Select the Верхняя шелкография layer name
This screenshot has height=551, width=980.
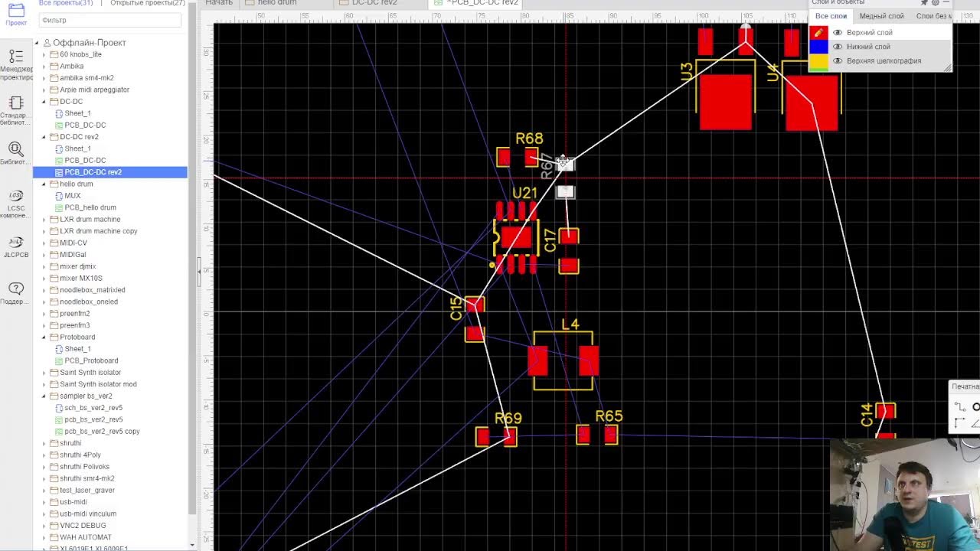(x=884, y=60)
